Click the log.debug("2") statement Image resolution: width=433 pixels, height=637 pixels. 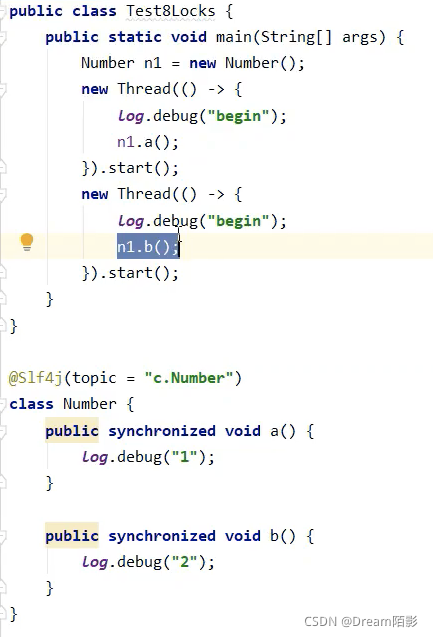(148, 562)
